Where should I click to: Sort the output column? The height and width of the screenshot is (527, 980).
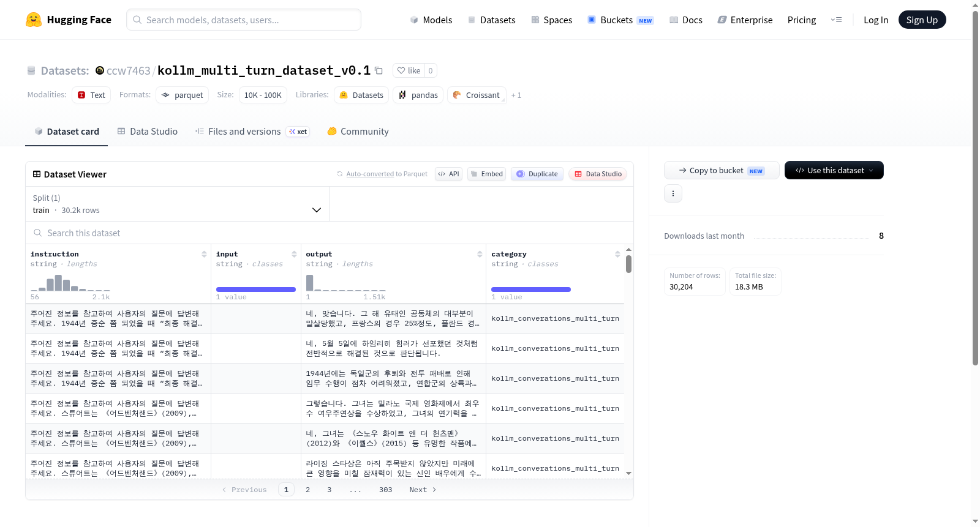[x=480, y=254]
